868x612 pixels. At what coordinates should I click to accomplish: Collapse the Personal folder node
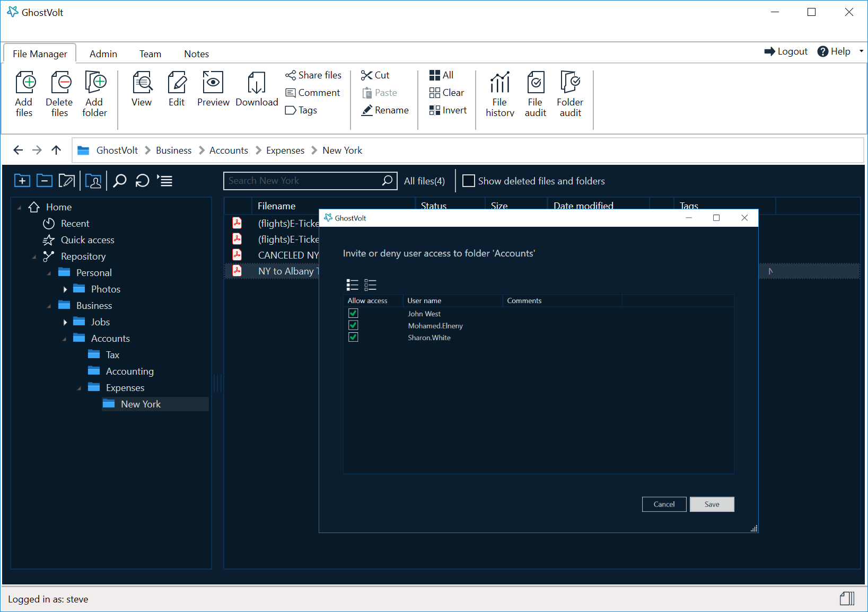[49, 273]
